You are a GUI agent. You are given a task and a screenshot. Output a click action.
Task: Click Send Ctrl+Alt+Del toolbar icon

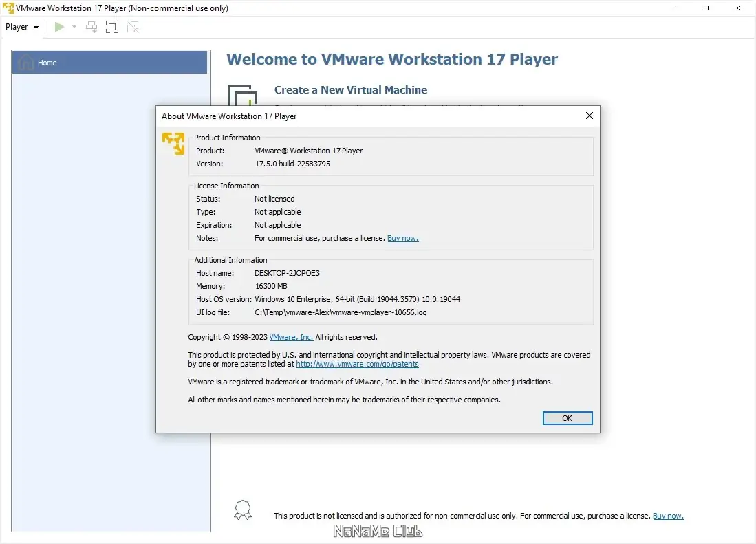(x=91, y=27)
